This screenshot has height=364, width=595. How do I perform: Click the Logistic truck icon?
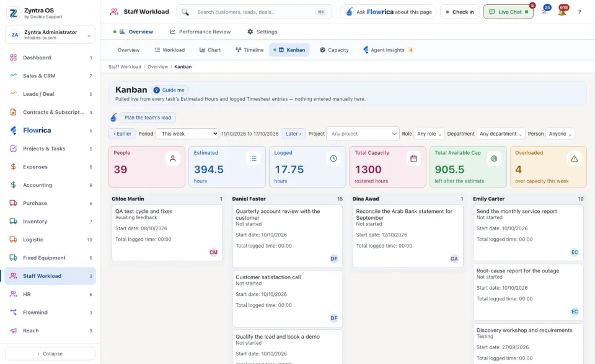click(x=13, y=239)
